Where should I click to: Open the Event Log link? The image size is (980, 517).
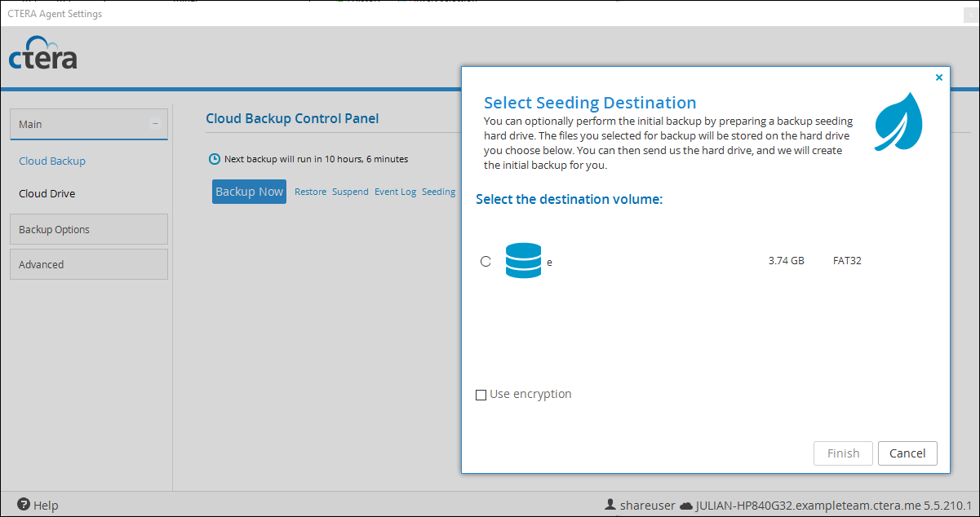396,192
